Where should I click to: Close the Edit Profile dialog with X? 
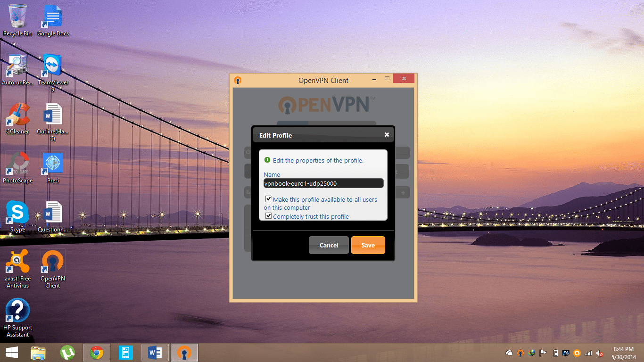(x=387, y=135)
